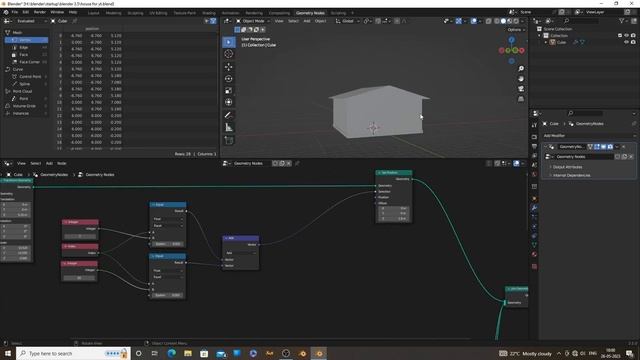Select the Measure tool in viewport toolbar

[229, 128]
